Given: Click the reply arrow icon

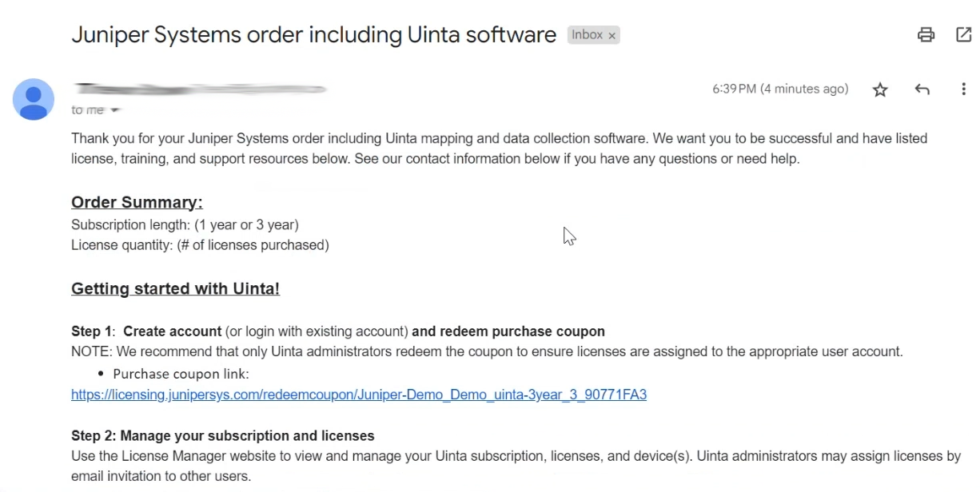Looking at the screenshot, I should (922, 89).
